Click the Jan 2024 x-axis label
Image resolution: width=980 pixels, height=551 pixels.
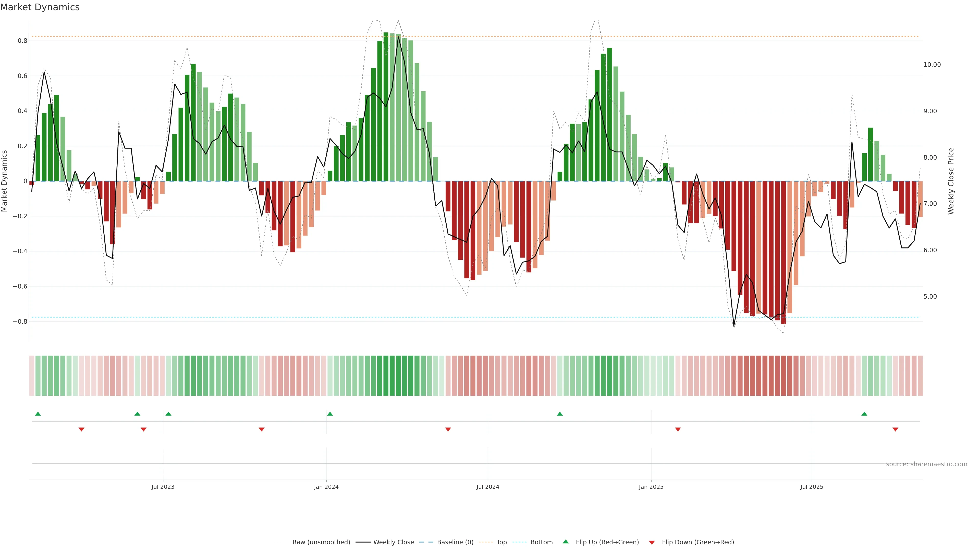[326, 487]
